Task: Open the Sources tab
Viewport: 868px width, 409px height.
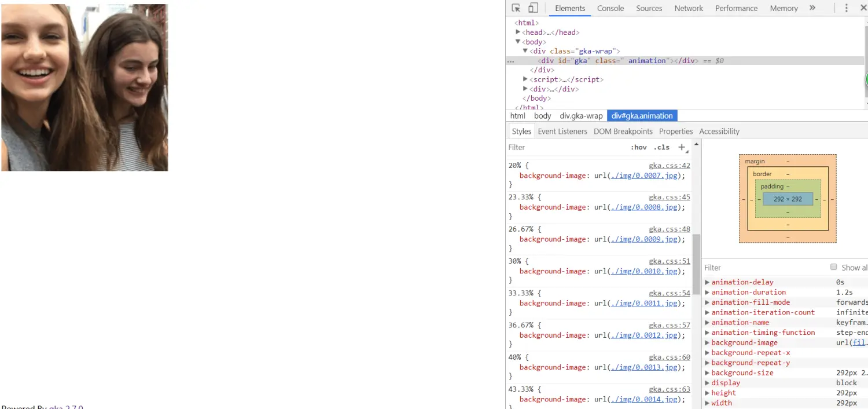Action: click(649, 8)
